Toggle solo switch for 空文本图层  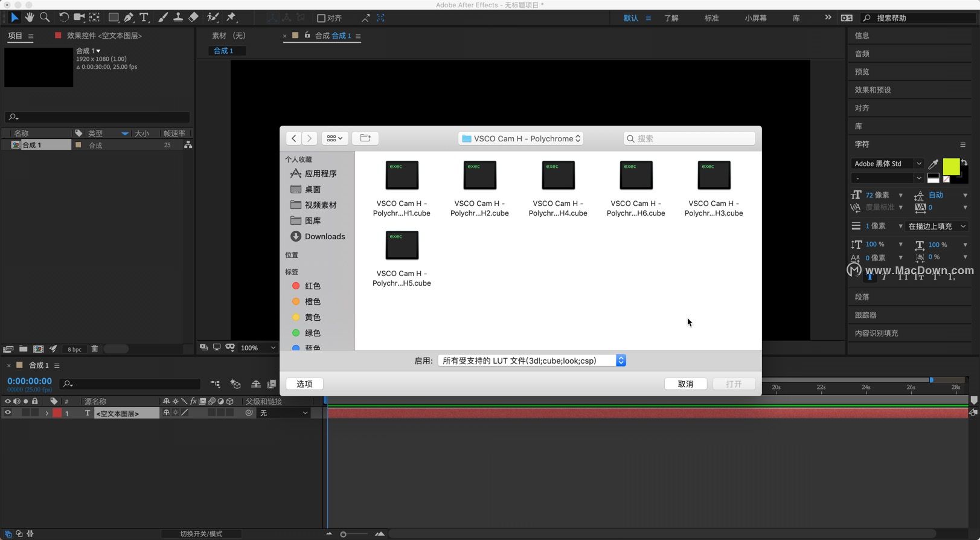(25, 413)
